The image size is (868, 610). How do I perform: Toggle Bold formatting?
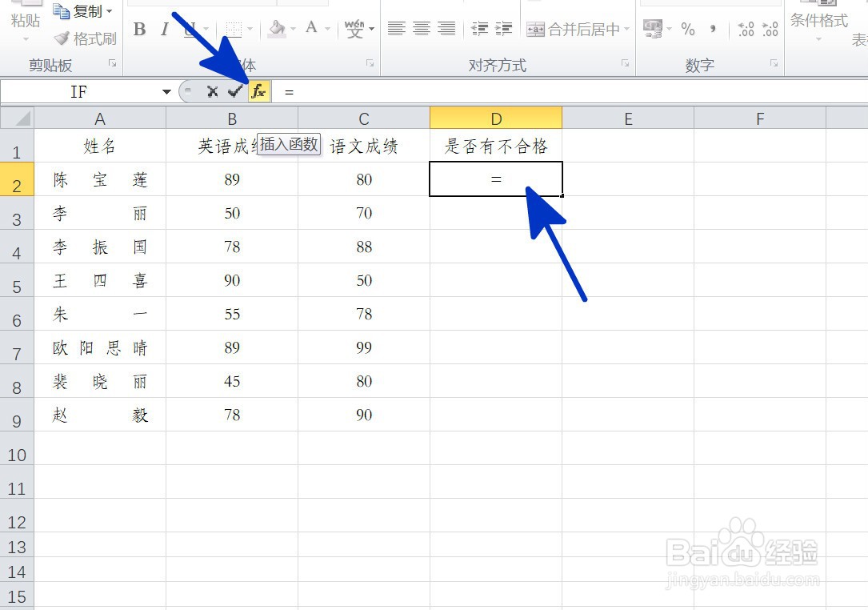click(139, 29)
